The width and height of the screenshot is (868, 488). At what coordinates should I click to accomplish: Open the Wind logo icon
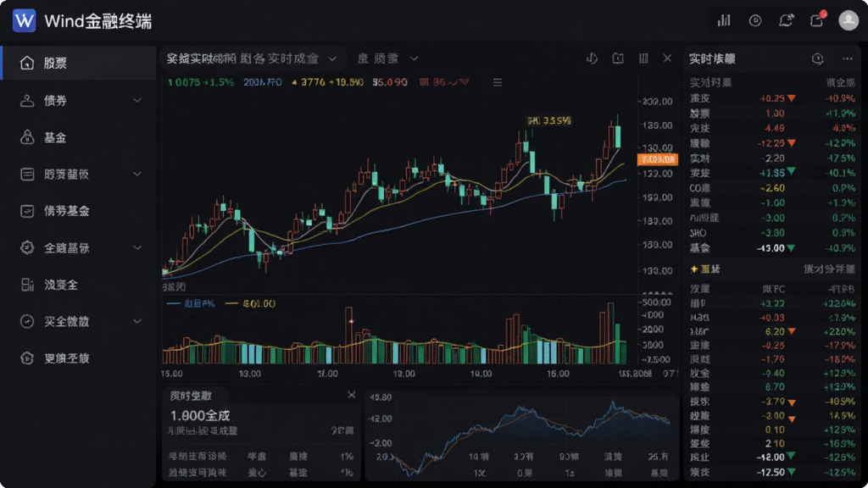click(x=24, y=21)
